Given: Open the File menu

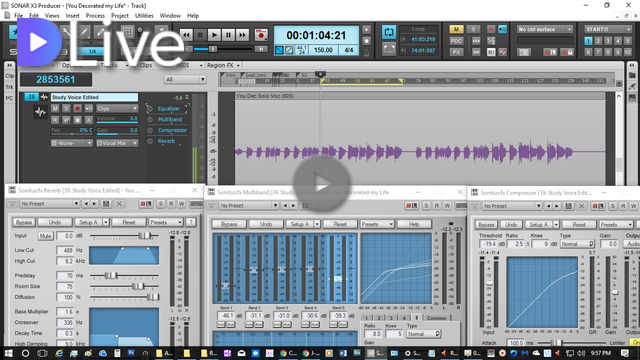Looking at the screenshot, I should click(x=18, y=16).
